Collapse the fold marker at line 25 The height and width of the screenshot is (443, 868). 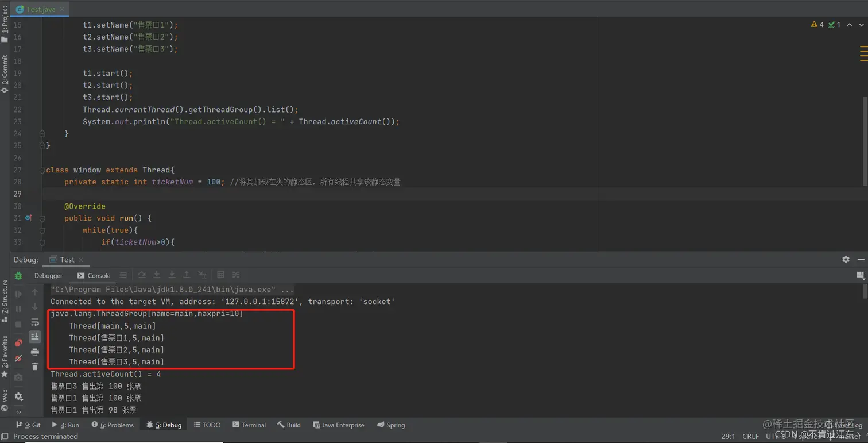click(42, 146)
